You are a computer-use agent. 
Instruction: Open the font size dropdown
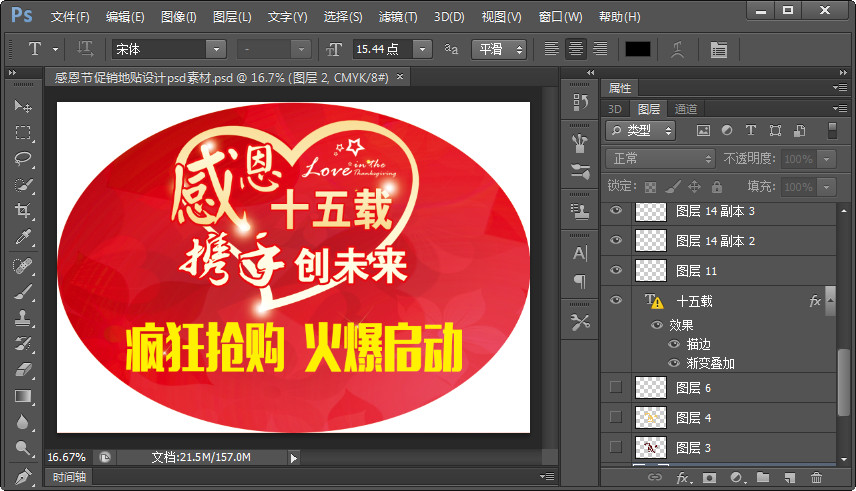[422, 49]
